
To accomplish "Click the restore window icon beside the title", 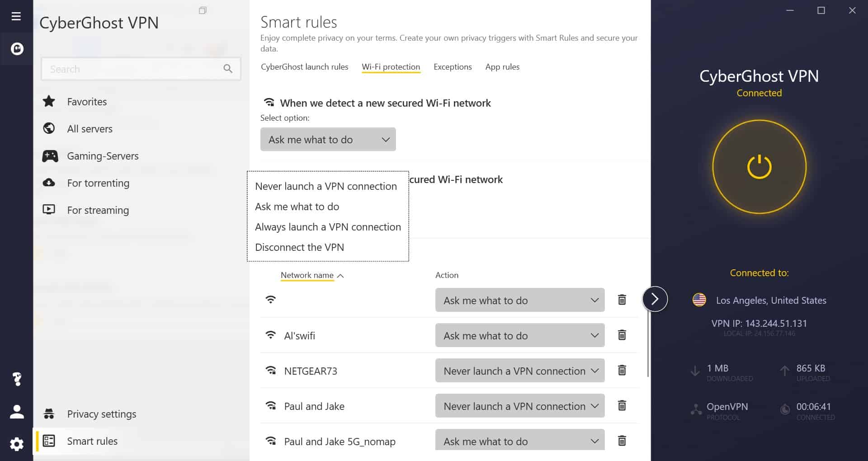I will click(x=203, y=10).
